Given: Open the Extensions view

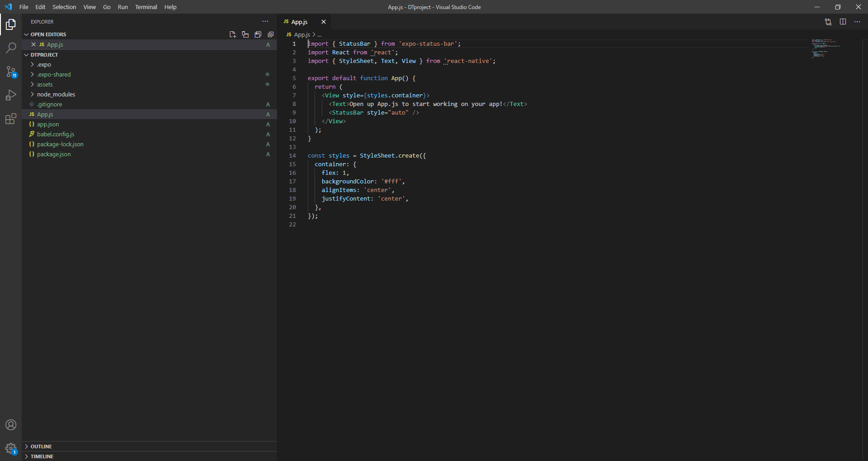Looking at the screenshot, I should coord(11,119).
